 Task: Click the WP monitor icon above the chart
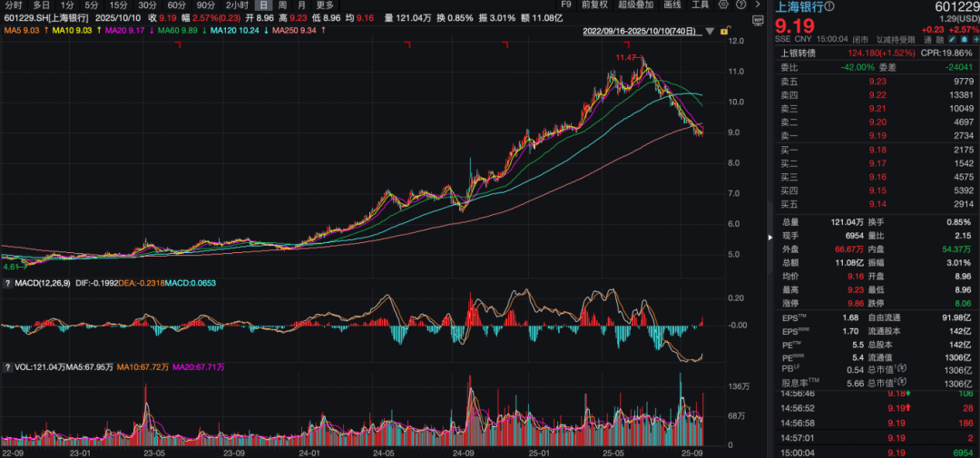[758, 21]
